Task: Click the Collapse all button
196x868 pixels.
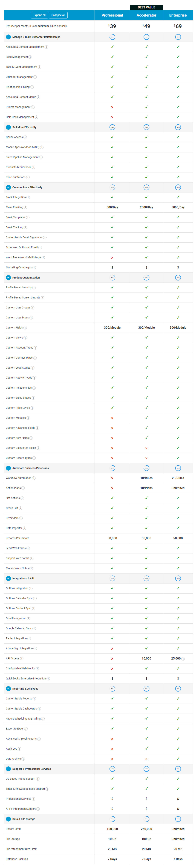Action: pyautogui.click(x=58, y=15)
